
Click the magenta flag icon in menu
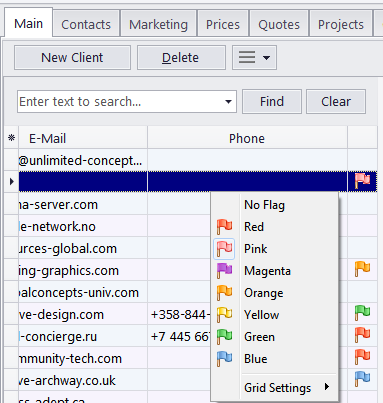(x=224, y=271)
